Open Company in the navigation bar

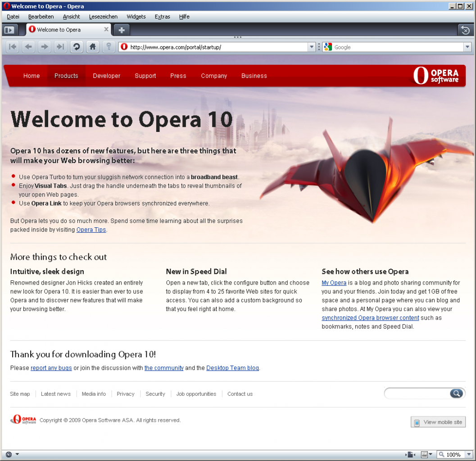click(x=214, y=76)
